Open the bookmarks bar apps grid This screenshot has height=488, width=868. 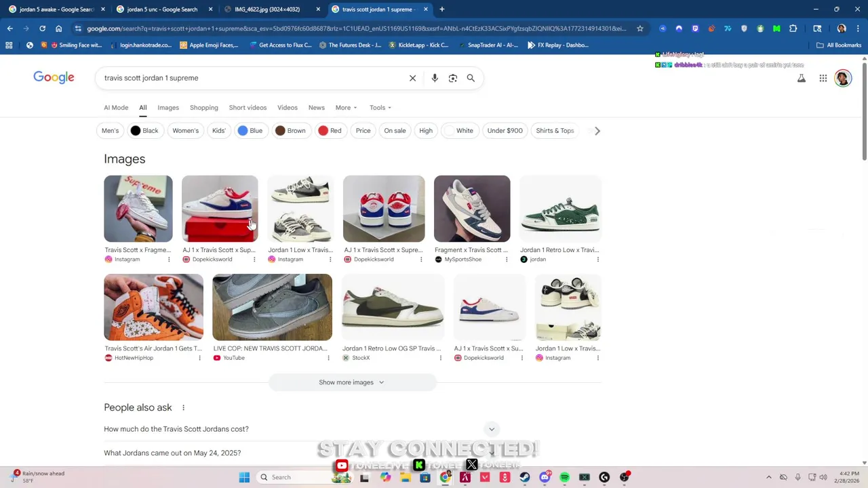click(9, 45)
